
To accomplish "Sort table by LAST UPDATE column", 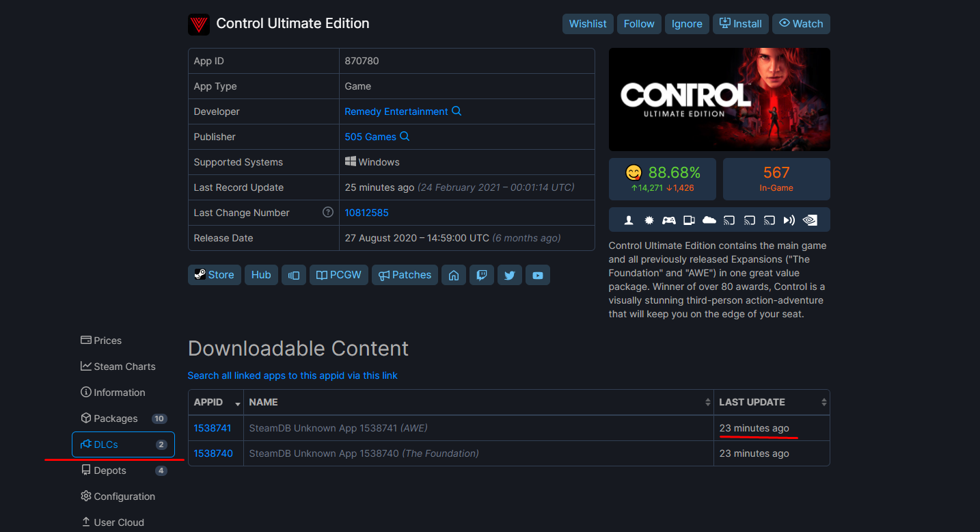I will 772,402.
